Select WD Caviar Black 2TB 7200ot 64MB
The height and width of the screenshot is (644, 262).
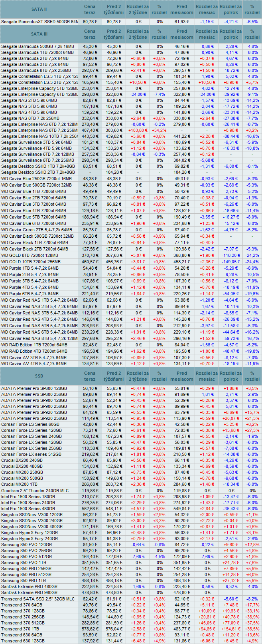[34, 249]
